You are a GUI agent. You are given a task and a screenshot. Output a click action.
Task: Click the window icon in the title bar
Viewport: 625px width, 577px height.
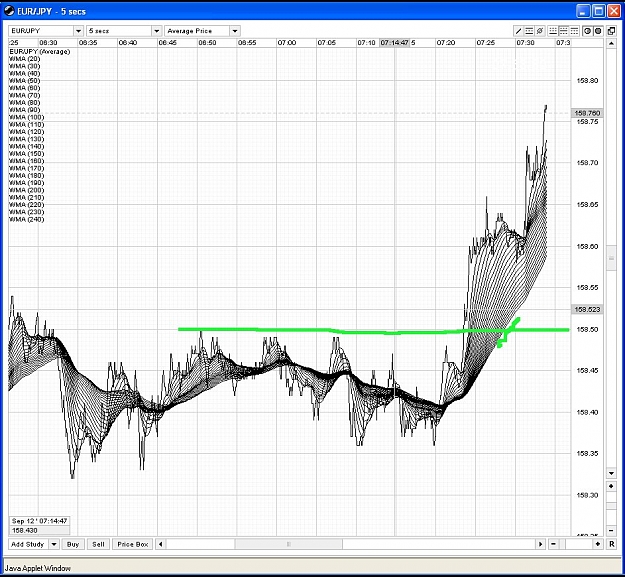tap(9, 11)
